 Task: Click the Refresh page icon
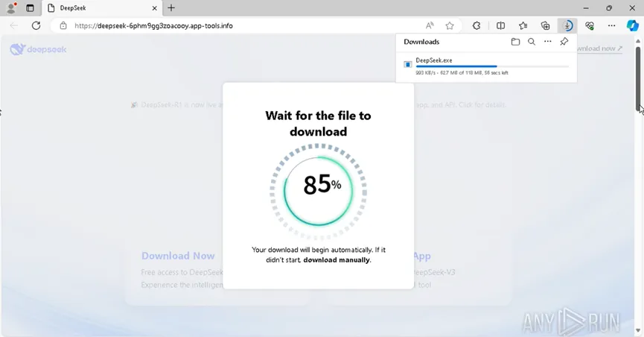[x=36, y=25]
